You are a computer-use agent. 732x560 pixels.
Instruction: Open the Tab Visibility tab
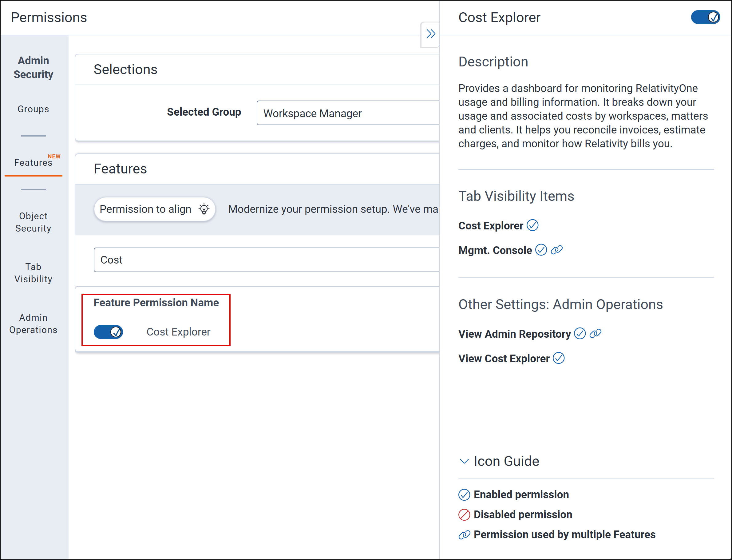tap(33, 273)
